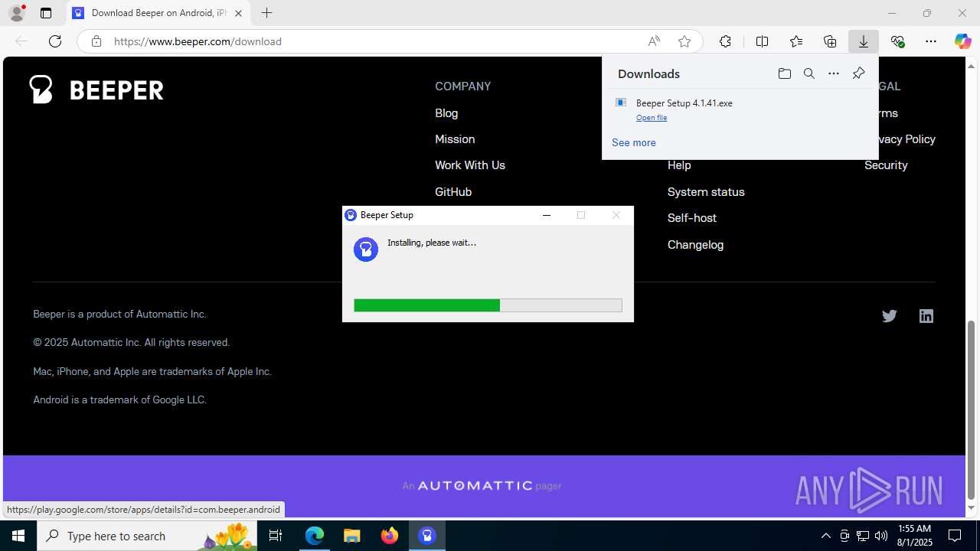The width and height of the screenshot is (980, 551).
Task: Add this page to favorites star
Action: [684, 41]
